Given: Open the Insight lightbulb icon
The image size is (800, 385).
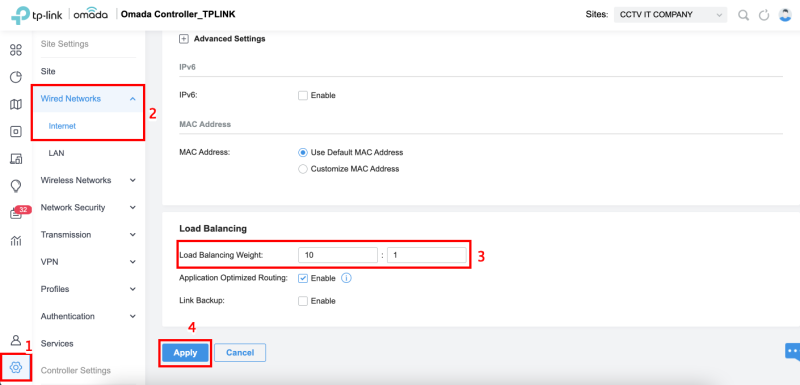Looking at the screenshot, I should (16, 186).
